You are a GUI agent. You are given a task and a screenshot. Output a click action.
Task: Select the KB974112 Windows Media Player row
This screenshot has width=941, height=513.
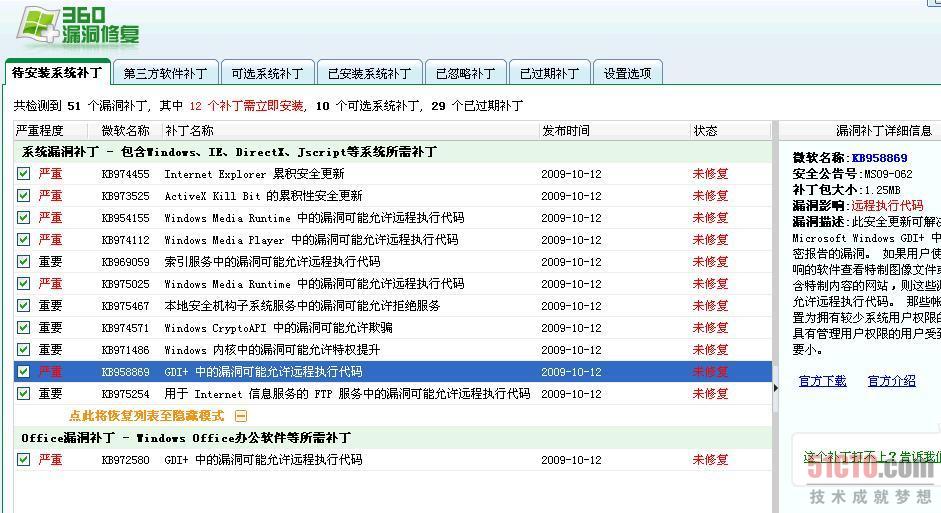[x=393, y=240]
